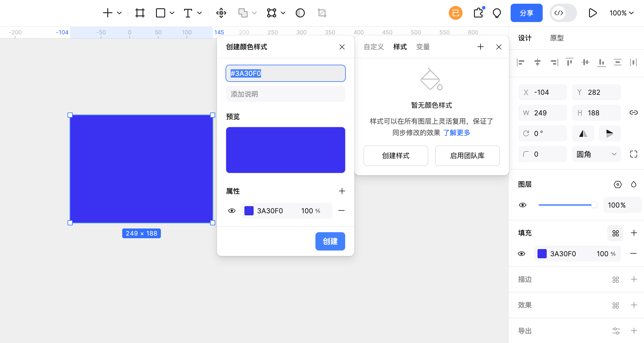Screen dimensions: 644x343
Task: Select the mask circle icon
Action: point(300,13)
